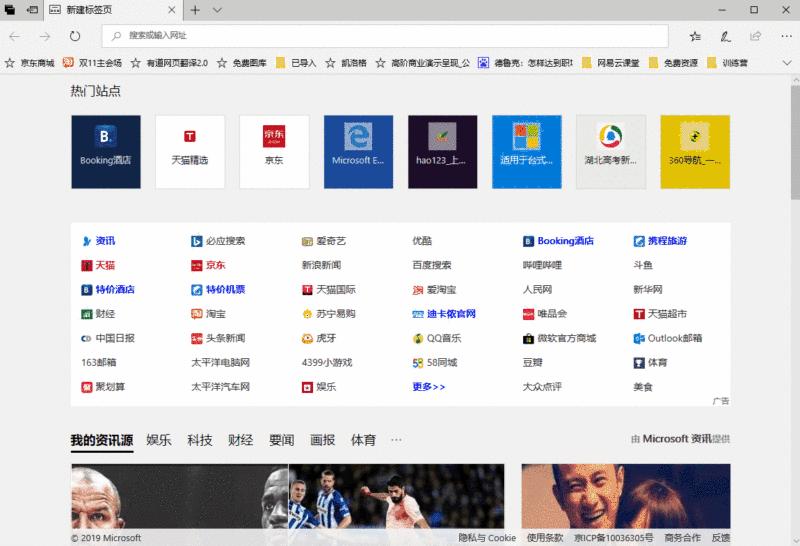The width and height of the screenshot is (800, 546).
Task: Click the QQ音乐 icon link
Action: click(x=437, y=338)
